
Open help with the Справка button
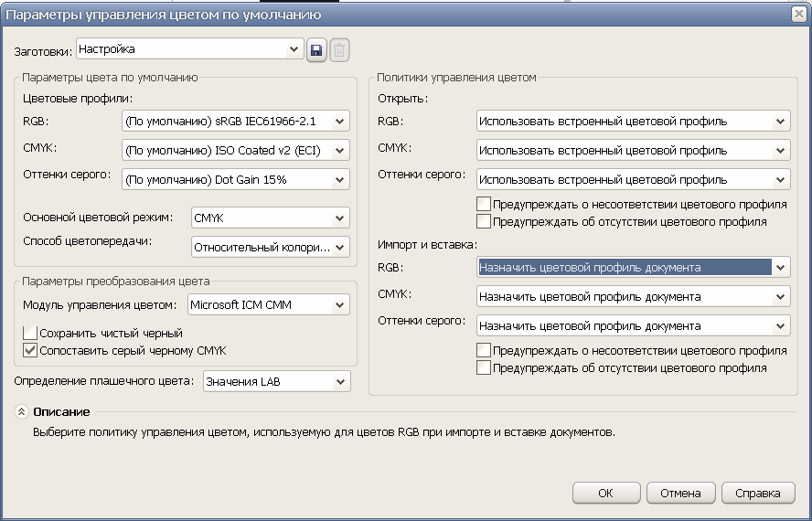click(x=758, y=493)
